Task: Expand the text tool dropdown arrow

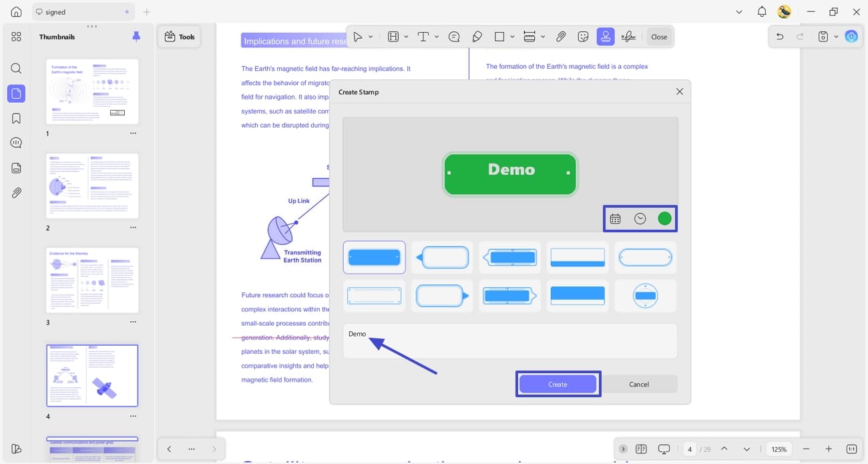Action: pyautogui.click(x=437, y=37)
